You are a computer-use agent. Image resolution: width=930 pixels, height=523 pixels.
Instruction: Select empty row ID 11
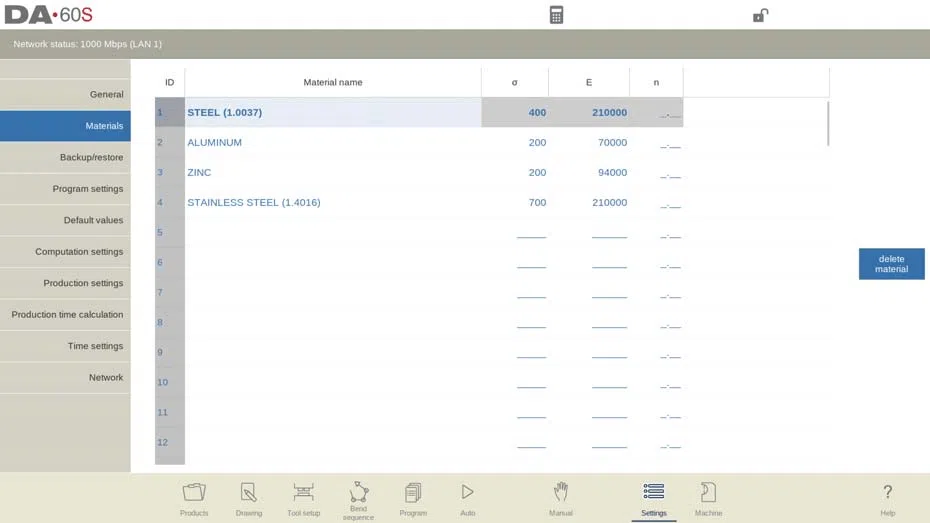click(170, 412)
